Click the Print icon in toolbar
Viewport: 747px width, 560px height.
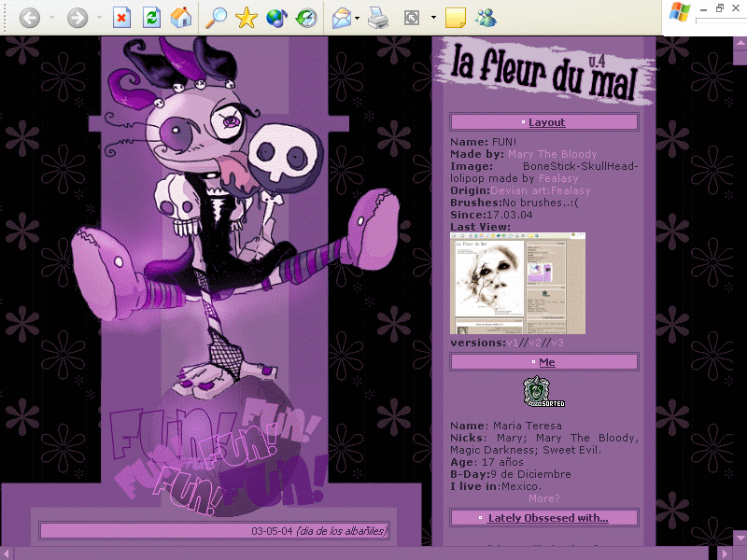378,18
